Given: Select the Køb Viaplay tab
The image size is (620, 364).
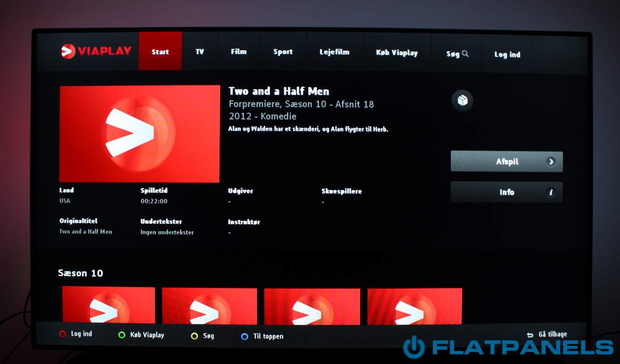Looking at the screenshot, I should (397, 53).
